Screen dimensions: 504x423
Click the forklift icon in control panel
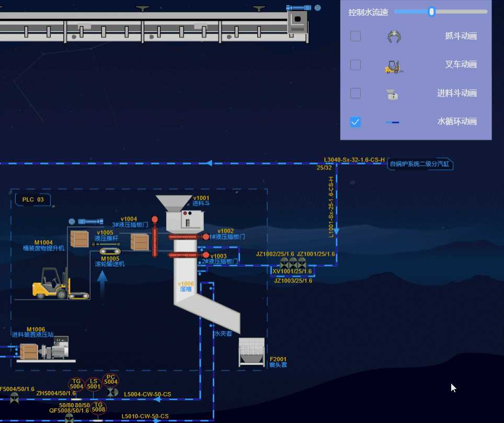tap(394, 67)
